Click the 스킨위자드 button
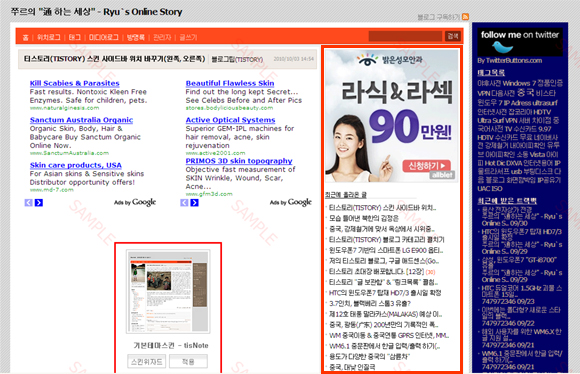580x374 pixels. pos(147,361)
